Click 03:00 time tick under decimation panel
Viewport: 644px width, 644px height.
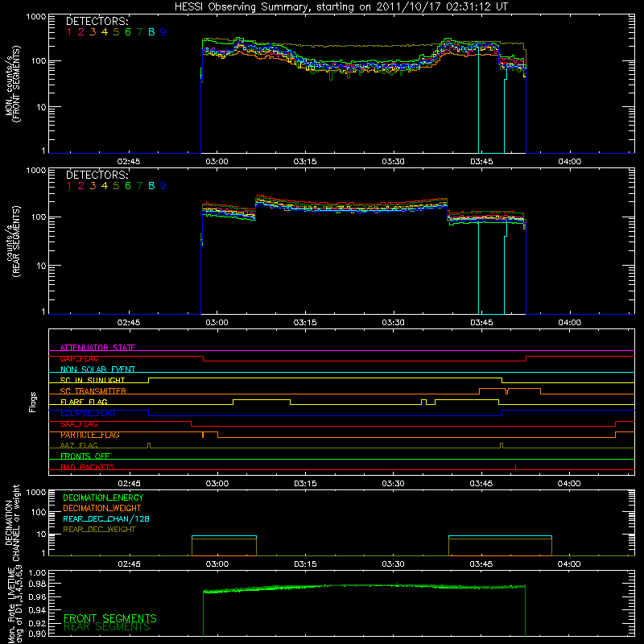[x=217, y=564]
